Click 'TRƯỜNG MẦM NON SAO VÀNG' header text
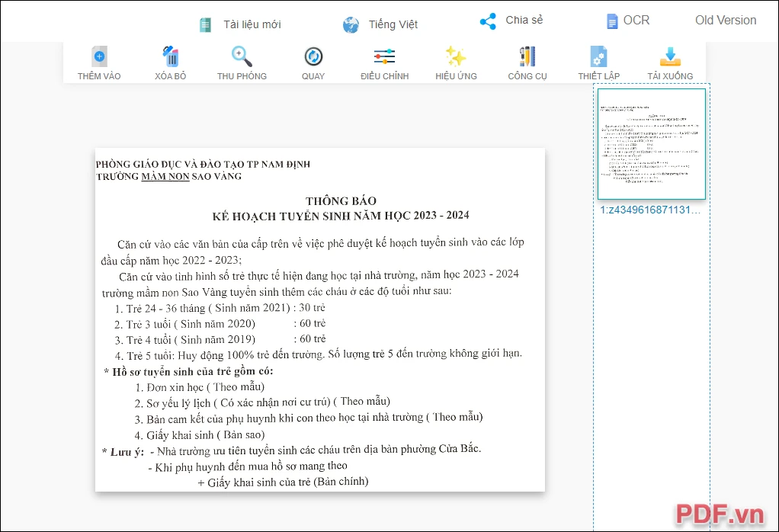This screenshot has width=779, height=532. coord(169,176)
